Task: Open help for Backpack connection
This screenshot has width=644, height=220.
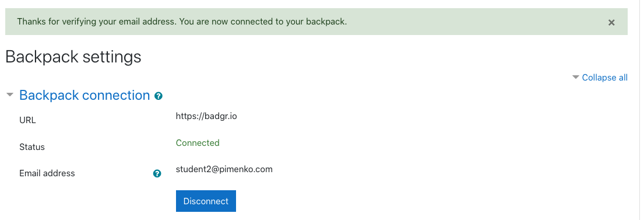Action: [158, 96]
